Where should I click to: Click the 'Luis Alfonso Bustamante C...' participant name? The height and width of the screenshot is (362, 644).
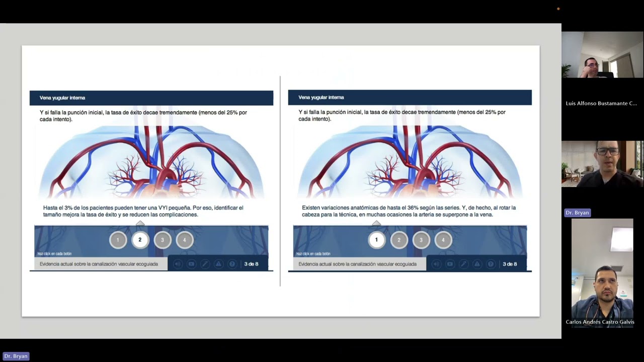tap(601, 103)
